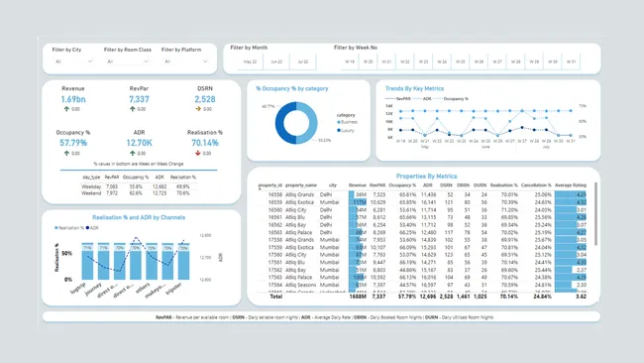Click the Luxury legend marker in occupancy chart

coord(339,130)
